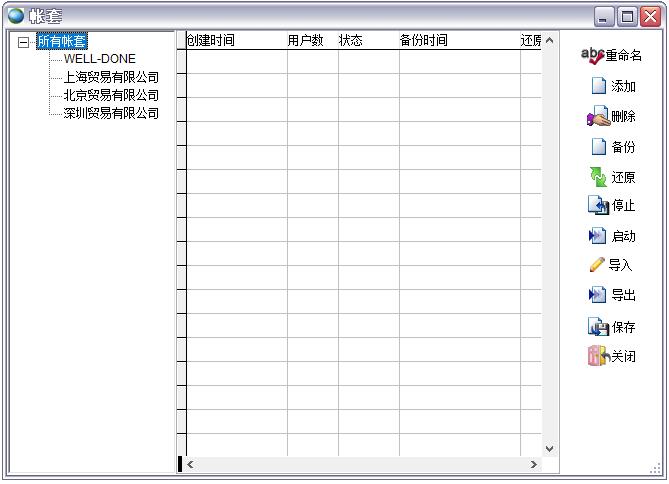This screenshot has width=669, height=484.
Task: Click the Restore (还原) icon button
Action: pyautogui.click(x=598, y=177)
